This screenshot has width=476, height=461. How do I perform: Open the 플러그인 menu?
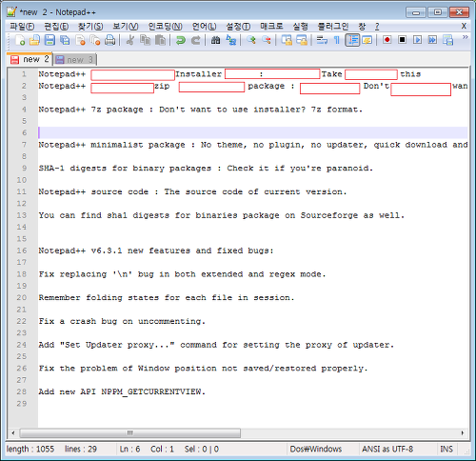point(333,27)
